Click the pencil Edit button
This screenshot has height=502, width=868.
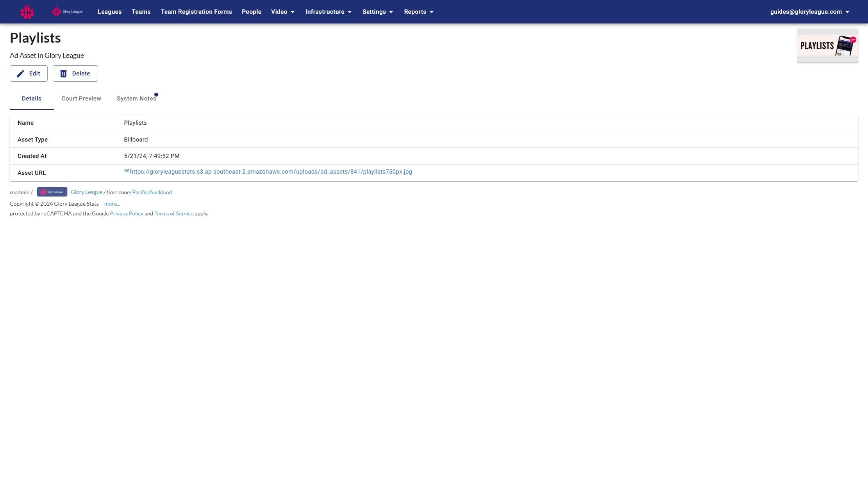(x=29, y=74)
